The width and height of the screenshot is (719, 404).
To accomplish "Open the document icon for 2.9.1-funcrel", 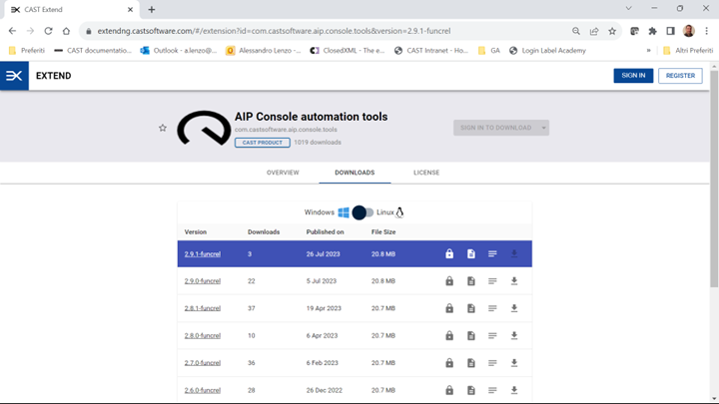I will 471,254.
